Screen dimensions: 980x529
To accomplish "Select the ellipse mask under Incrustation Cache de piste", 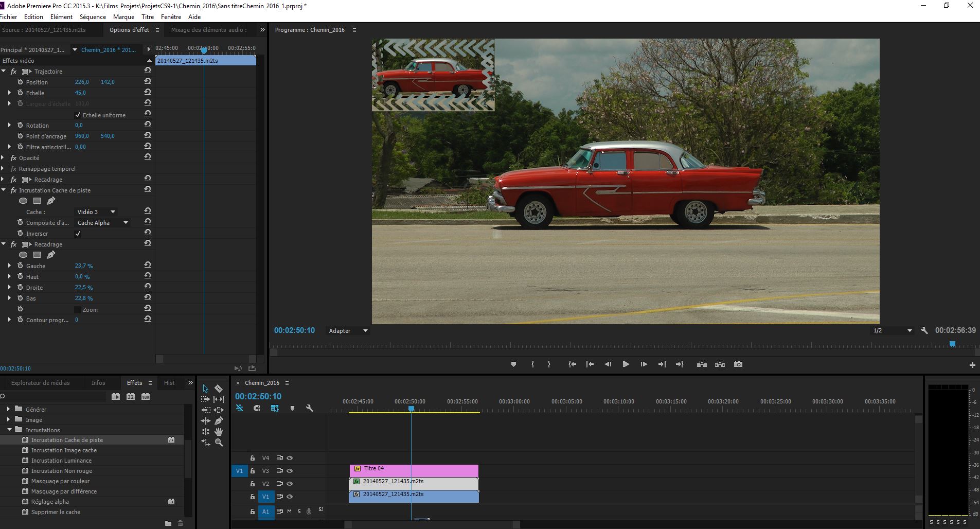I will coord(23,201).
